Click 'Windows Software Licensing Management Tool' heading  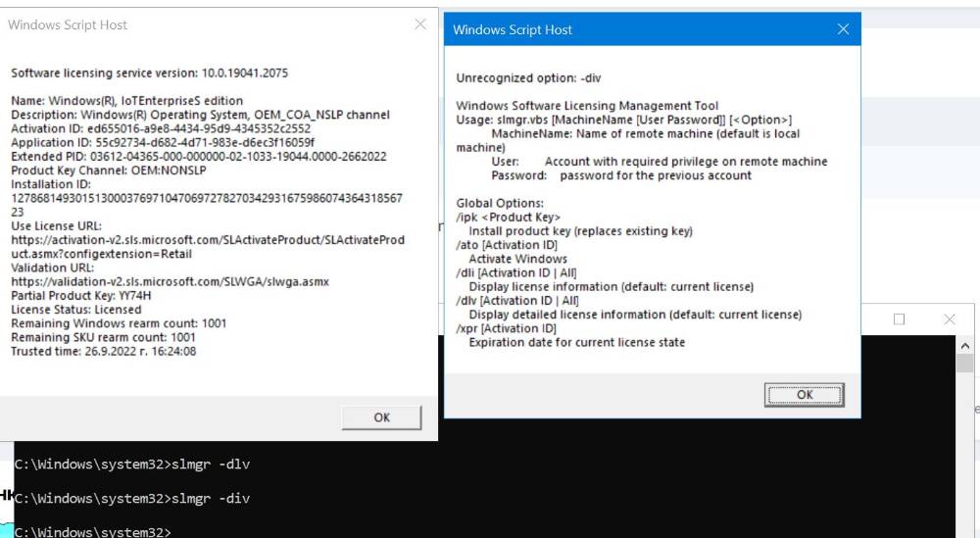tap(587, 106)
